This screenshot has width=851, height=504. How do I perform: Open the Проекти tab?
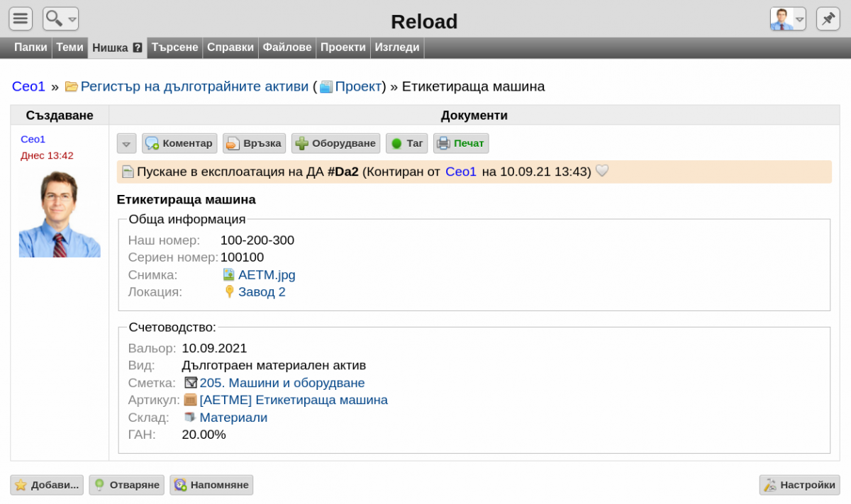click(343, 47)
